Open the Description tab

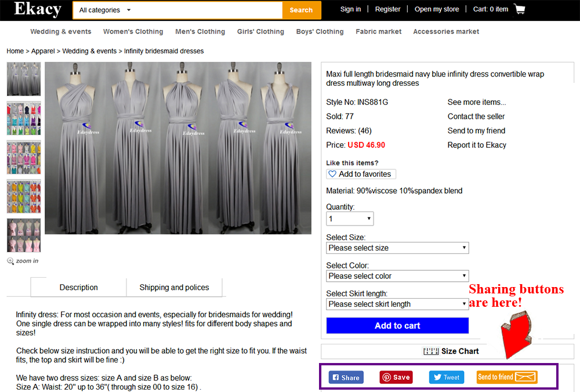79,288
